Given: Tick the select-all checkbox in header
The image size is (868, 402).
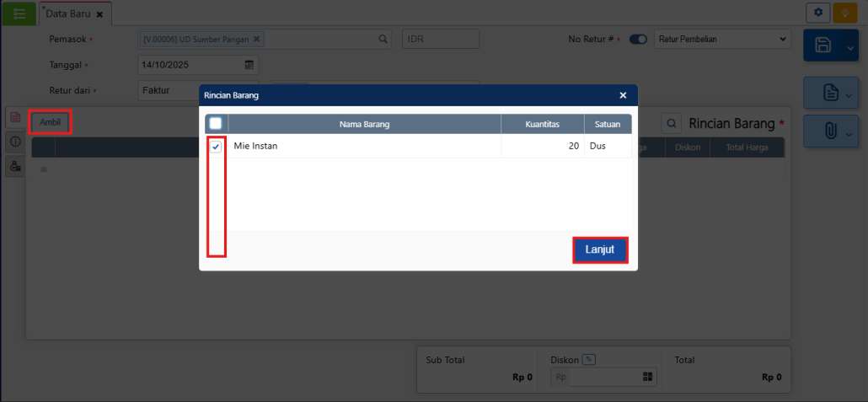Looking at the screenshot, I should pos(216,124).
